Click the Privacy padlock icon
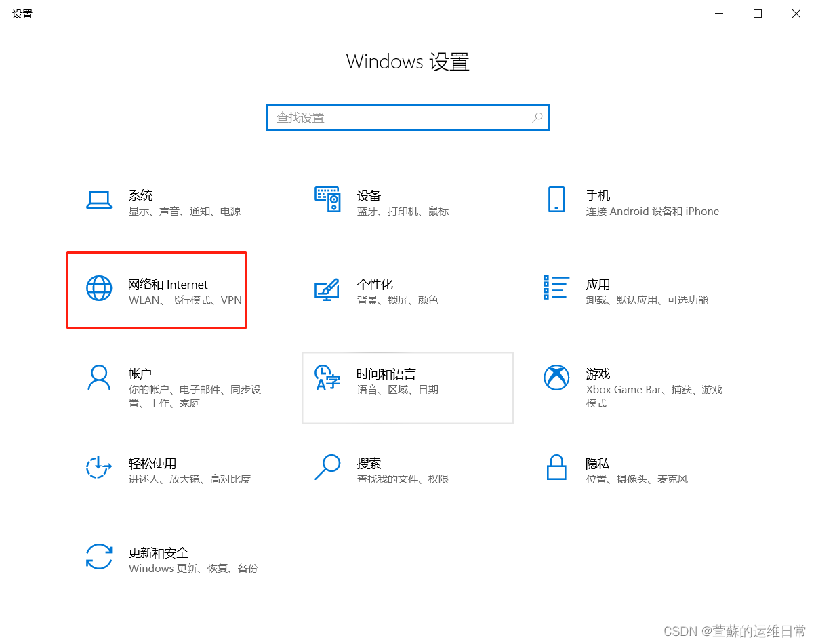 pos(556,467)
